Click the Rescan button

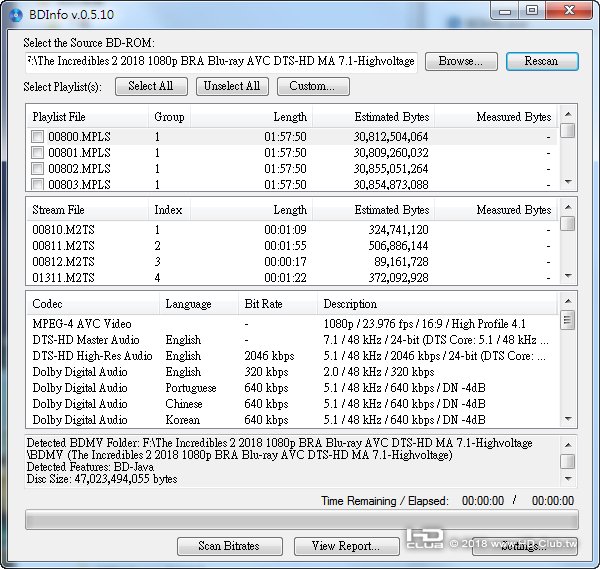pyautogui.click(x=542, y=61)
